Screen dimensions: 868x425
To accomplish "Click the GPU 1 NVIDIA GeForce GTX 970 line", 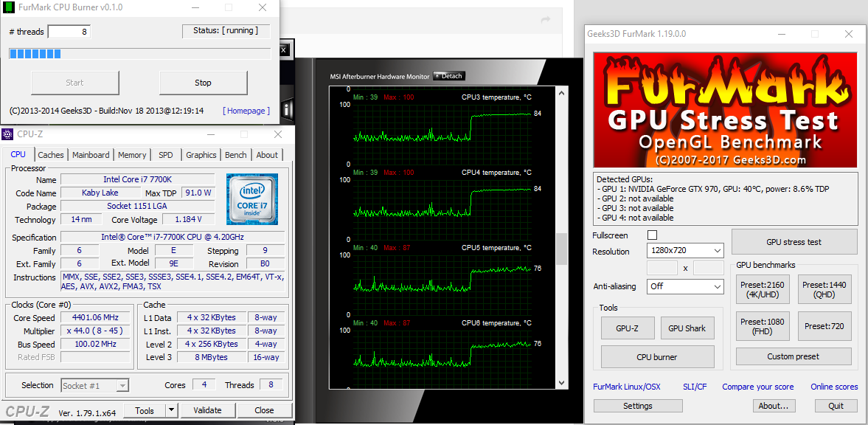I will 714,189.
